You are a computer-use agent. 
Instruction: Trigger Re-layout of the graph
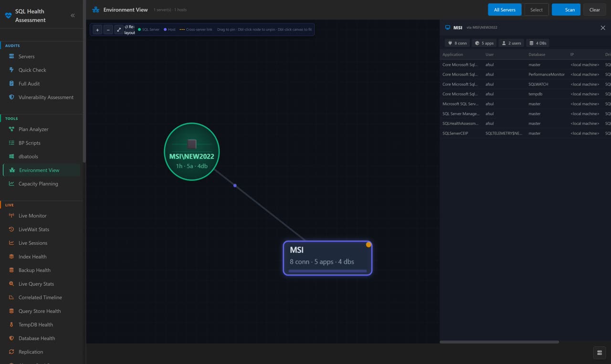pyautogui.click(x=129, y=29)
